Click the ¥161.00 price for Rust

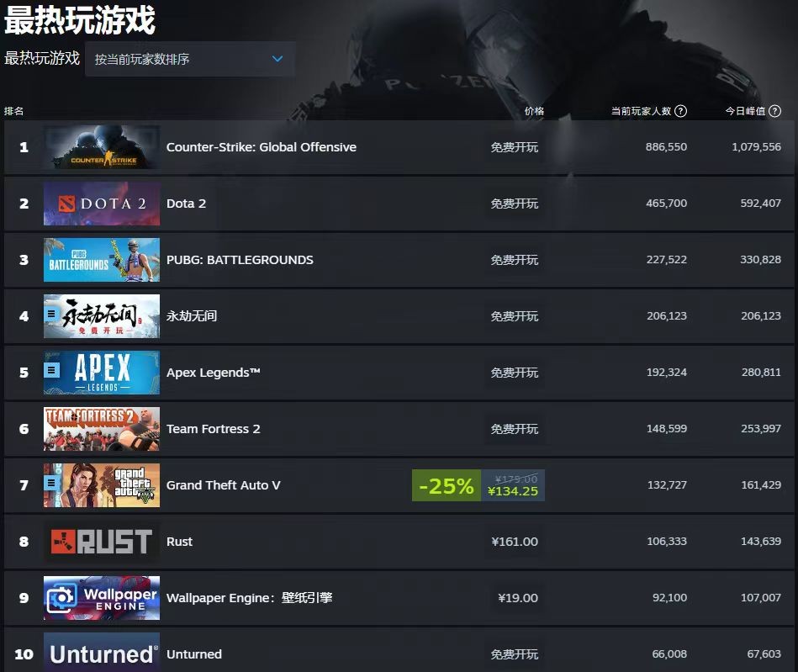tap(515, 542)
